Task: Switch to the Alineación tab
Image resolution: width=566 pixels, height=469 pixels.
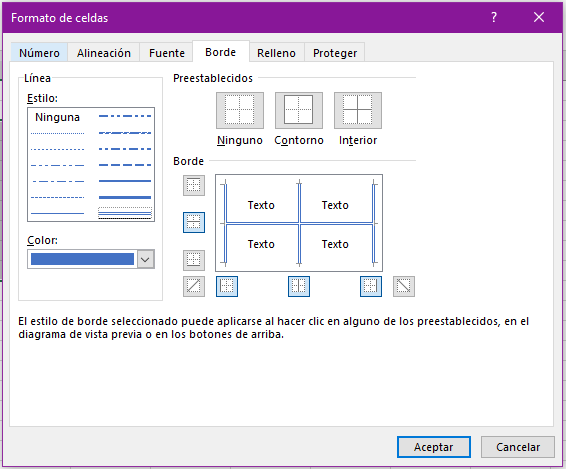Action: (x=104, y=53)
